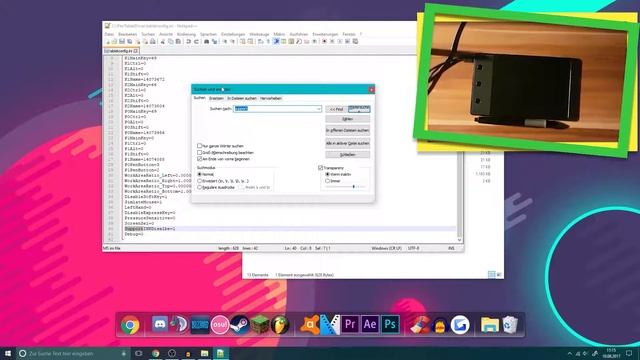Viewport: 640px width, 360px height.
Task: Click the '<< Find' button
Action: (x=336, y=109)
